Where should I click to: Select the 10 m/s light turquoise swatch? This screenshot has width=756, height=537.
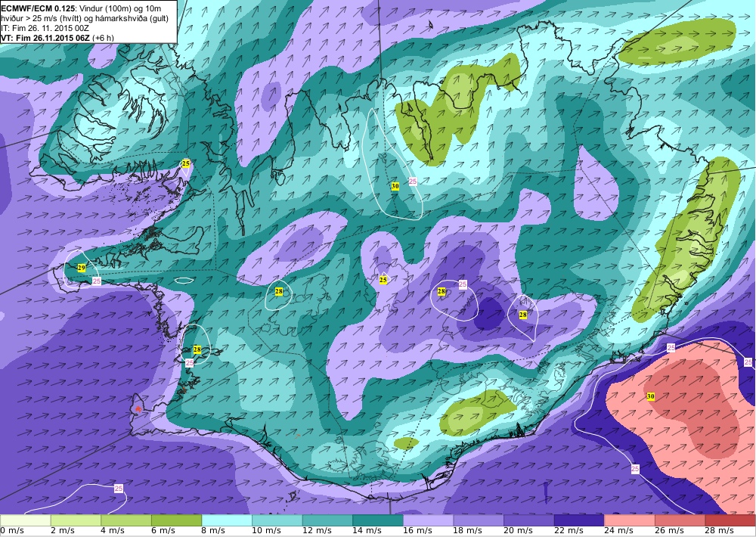pos(277,520)
